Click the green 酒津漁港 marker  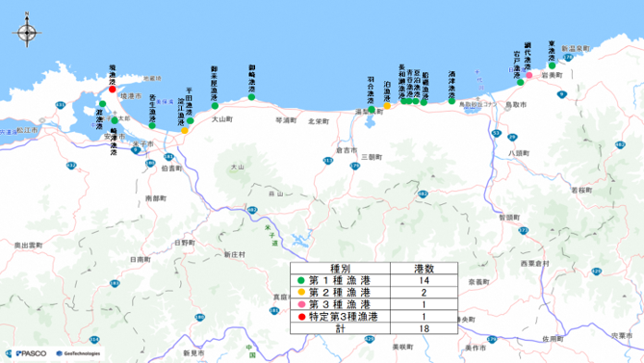451,101
